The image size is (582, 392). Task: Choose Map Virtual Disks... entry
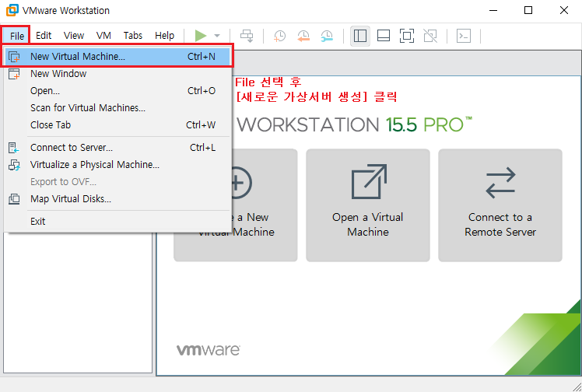pyautogui.click(x=119, y=198)
